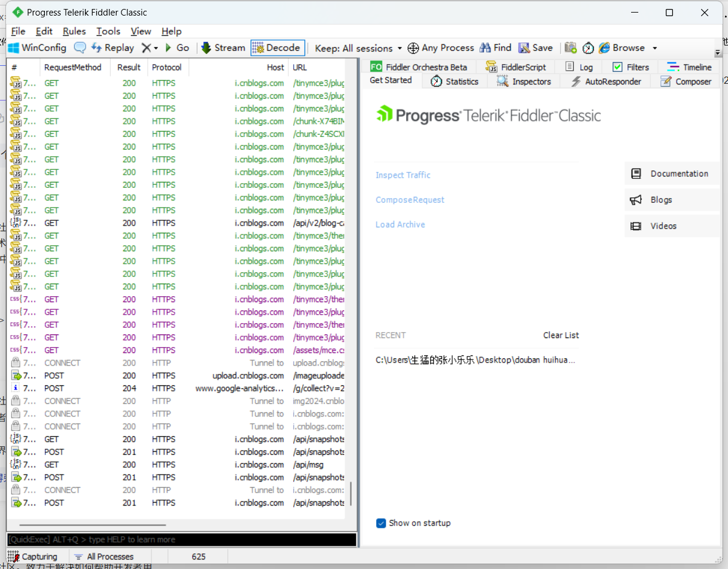Click the Go resume arrow
The image size is (728, 569).
[x=177, y=48]
